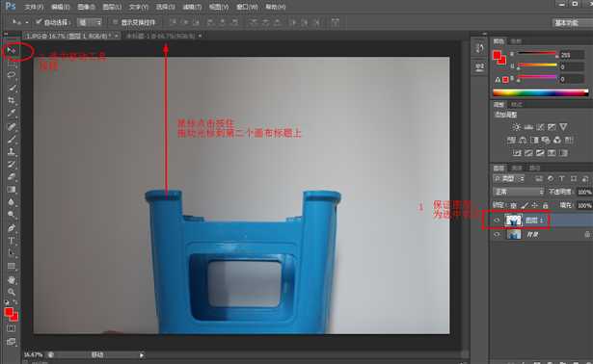Select the Blur tool
The width and height of the screenshot is (593, 364).
coord(12,202)
